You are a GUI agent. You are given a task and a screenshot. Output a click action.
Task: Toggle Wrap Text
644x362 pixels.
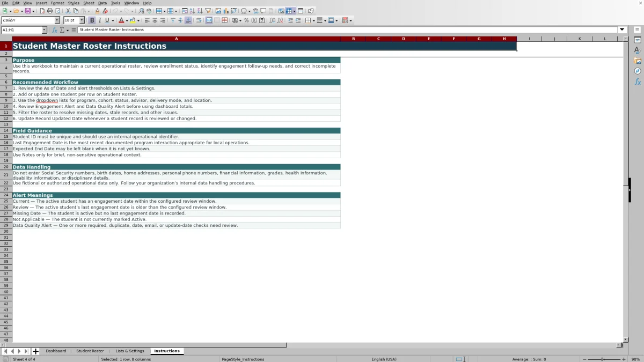tap(199, 20)
